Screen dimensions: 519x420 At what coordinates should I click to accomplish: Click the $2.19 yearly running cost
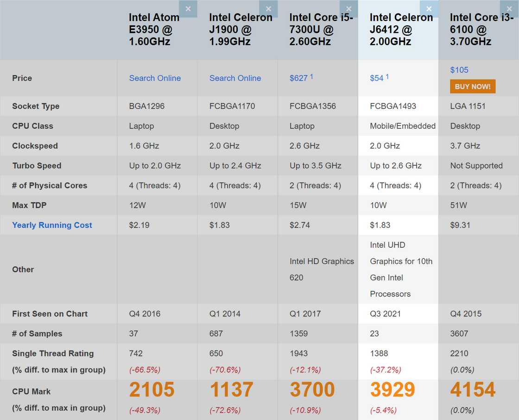coord(139,225)
